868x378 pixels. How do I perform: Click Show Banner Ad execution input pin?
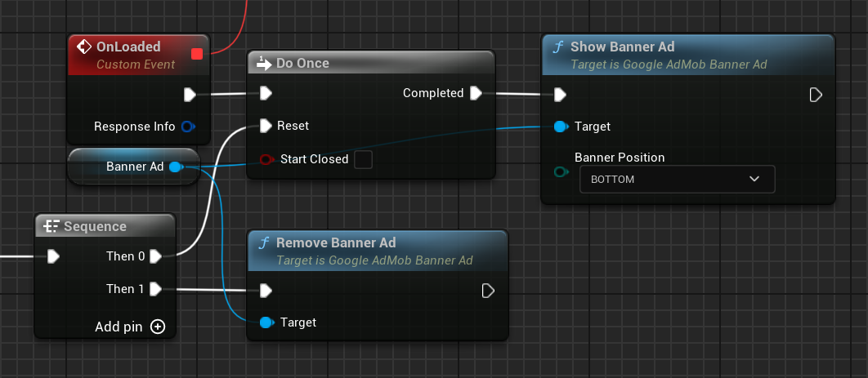click(x=560, y=95)
